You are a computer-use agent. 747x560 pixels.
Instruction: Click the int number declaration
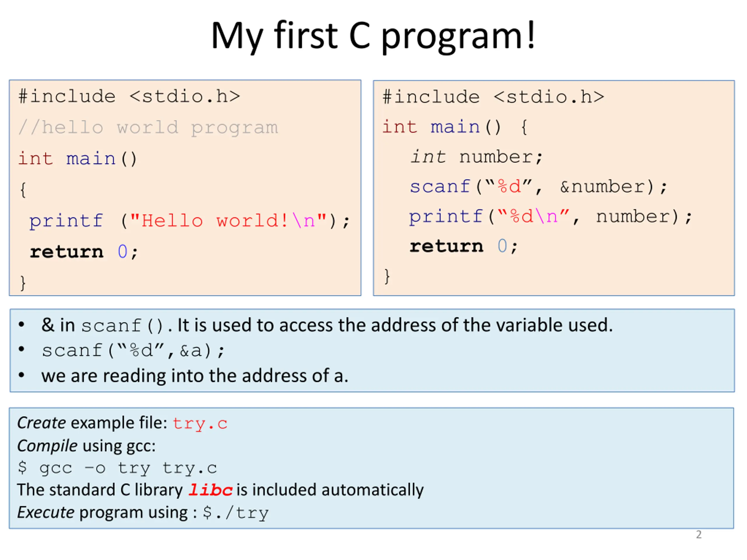point(476,157)
